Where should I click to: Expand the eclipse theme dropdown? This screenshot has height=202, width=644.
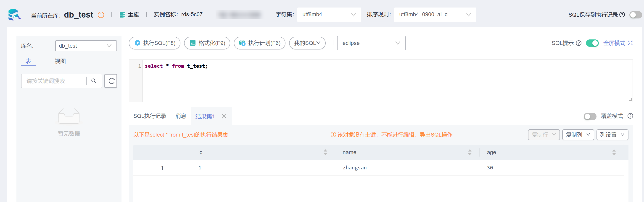(x=371, y=43)
